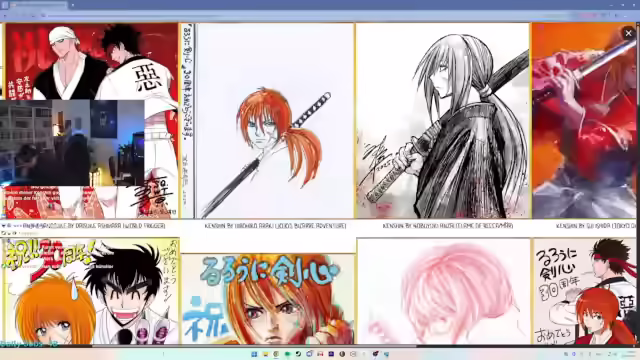Click the horizontal scrollbar above the taskbar

pyautogui.click(x=253, y=346)
